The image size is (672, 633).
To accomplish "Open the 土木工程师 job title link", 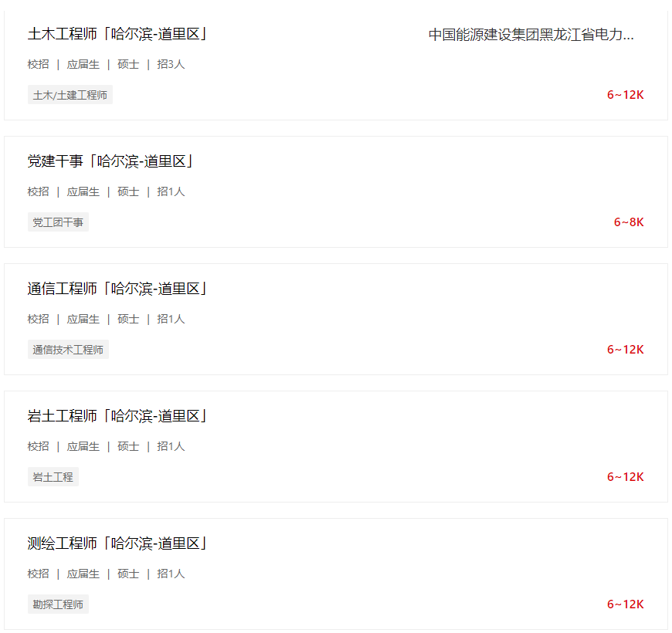I will pos(117,34).
